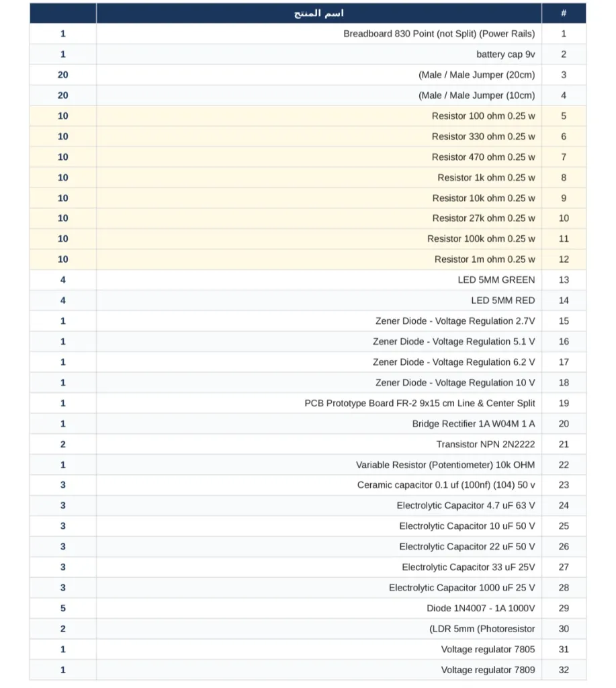Select Resistor 10k ohm 0.25 w
The height and width of the screenshot is (688, 616).
[x=484, y=198]
